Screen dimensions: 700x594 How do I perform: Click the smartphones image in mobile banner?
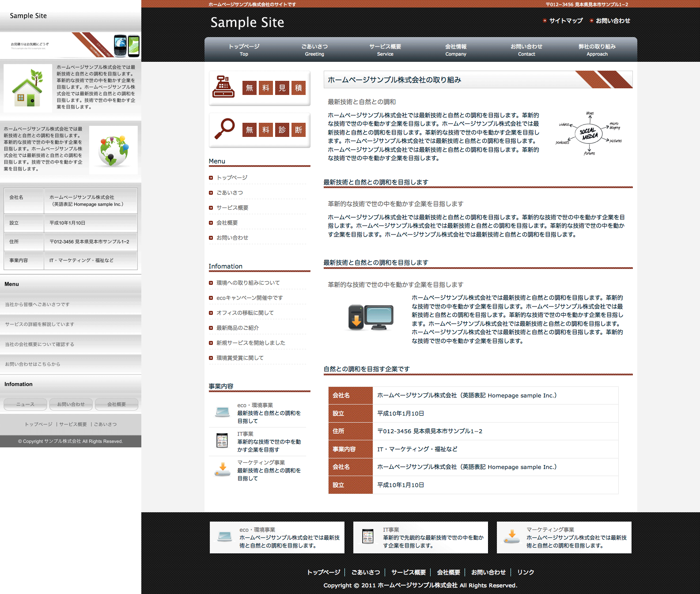(127, 45)
